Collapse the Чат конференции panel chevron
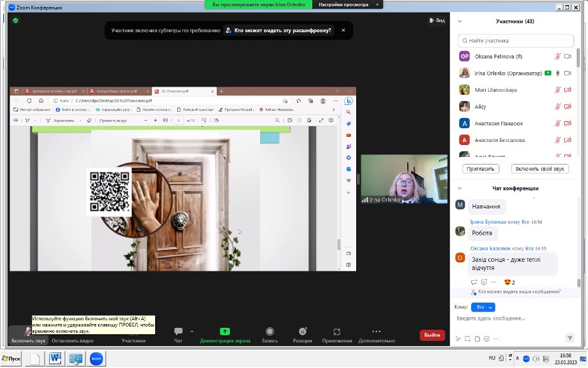This screenshot has width=588, height=368. click(x=460, y=188)
